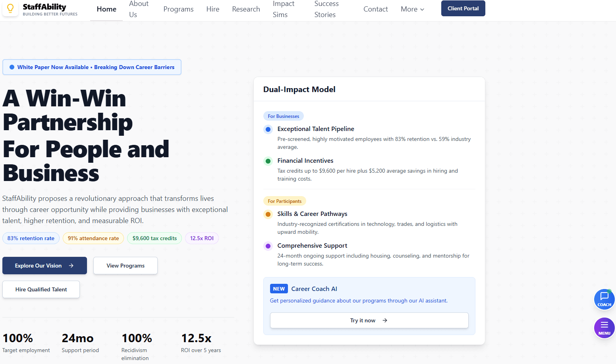Expand the More dropdown in navigation
Screen dimensions: 616x364
tap(412, 9)
